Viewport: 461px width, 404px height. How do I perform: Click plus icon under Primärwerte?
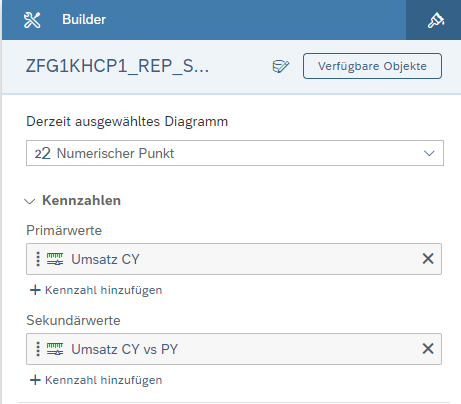pos(35,290)
